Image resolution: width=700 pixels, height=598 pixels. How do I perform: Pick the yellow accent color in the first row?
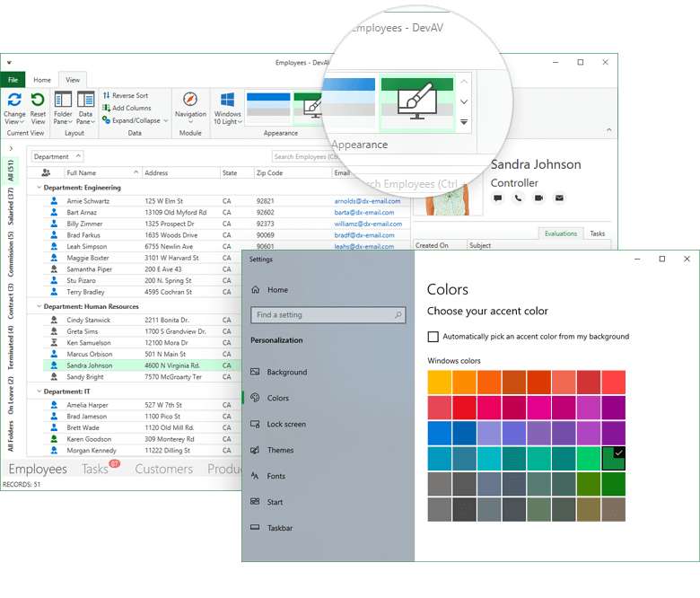439,383
